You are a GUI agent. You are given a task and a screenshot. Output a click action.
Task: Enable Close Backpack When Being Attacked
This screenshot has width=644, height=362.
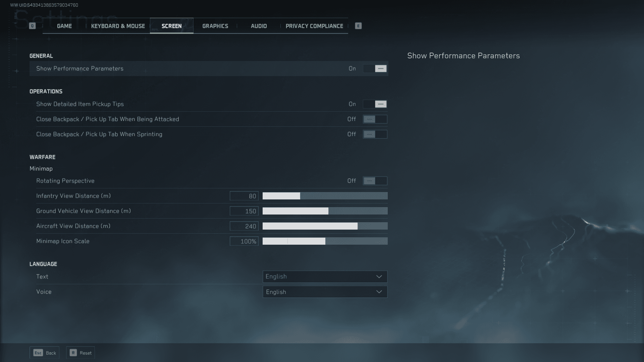pyautogui.click(x=375, y=119)
